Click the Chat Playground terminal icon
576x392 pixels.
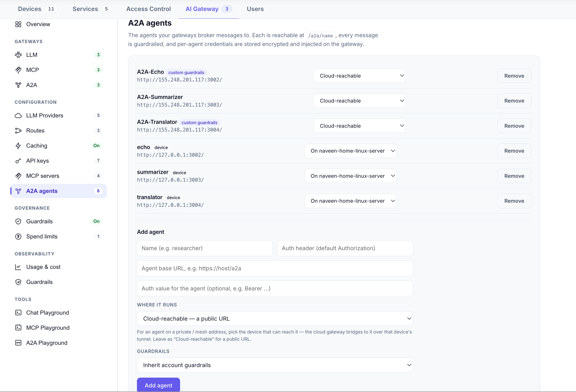tap(18, 312)
